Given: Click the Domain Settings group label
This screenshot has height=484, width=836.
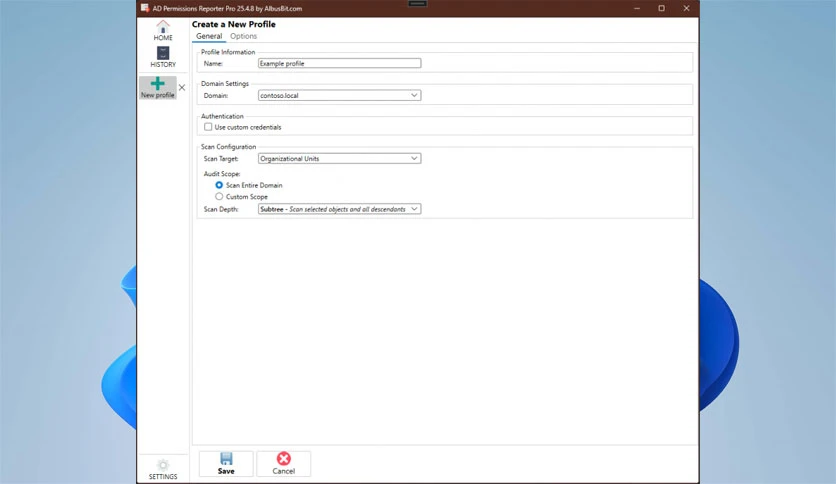Looking at the screenshot, I should (224, 84).
